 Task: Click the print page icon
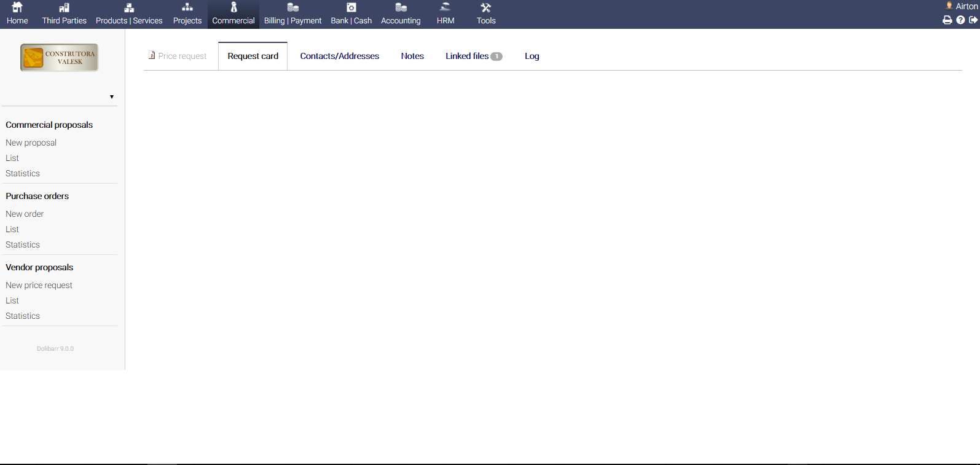pyautogui.click(x=947, y=20)
